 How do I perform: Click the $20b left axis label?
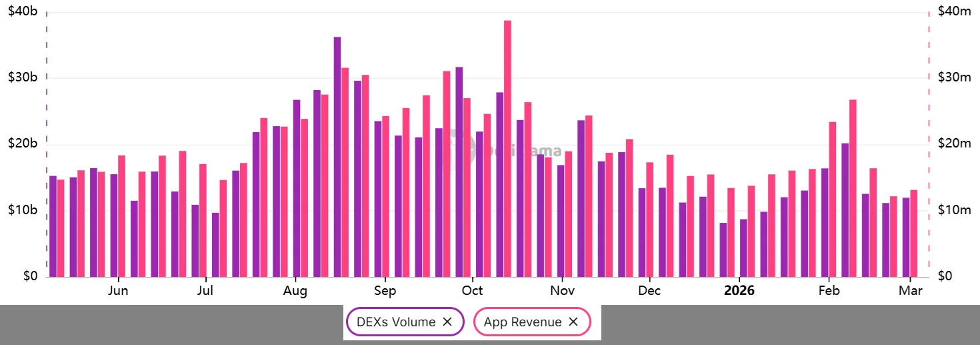click(21, 144)
